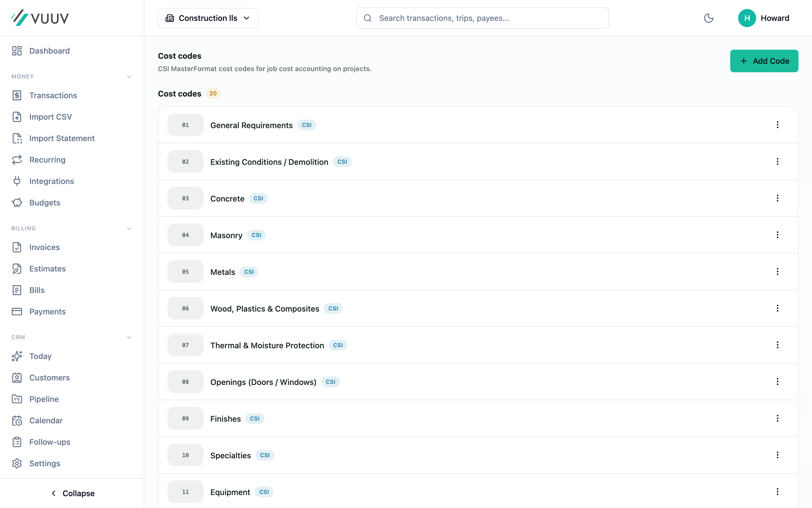The image size is (812, 508).
Task: Open options menu for Concrete
Action: point(777,198)
